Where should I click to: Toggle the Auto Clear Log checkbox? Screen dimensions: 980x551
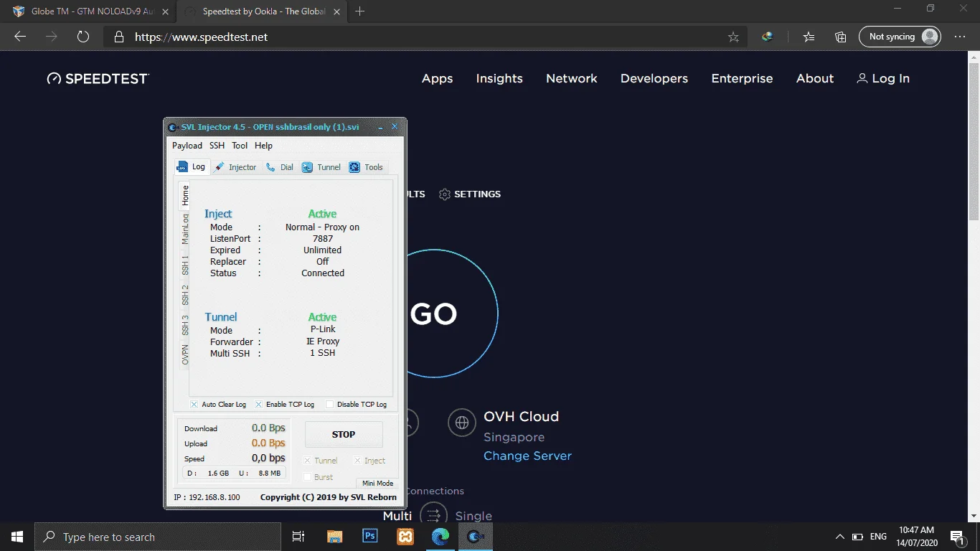194,405
